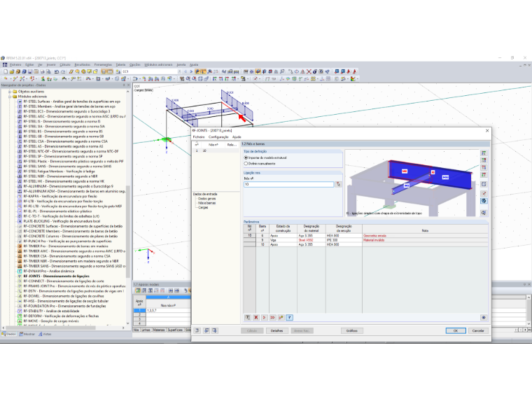Viewport: 532px width, 399px height.
Task: Open the Ficheiro menu in RFEM main window
Action: tap(15, 65)
